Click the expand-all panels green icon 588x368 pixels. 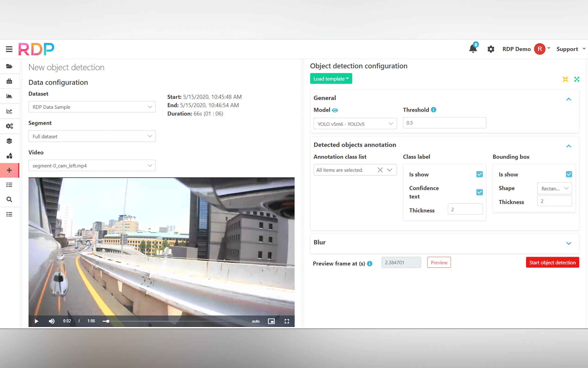click(x=577, y=79)
